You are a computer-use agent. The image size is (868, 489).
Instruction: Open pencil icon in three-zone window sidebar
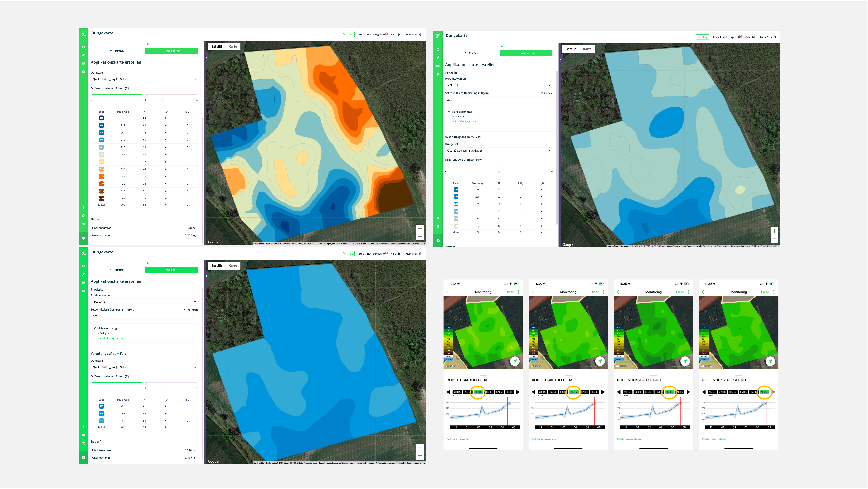pos(84,274)
